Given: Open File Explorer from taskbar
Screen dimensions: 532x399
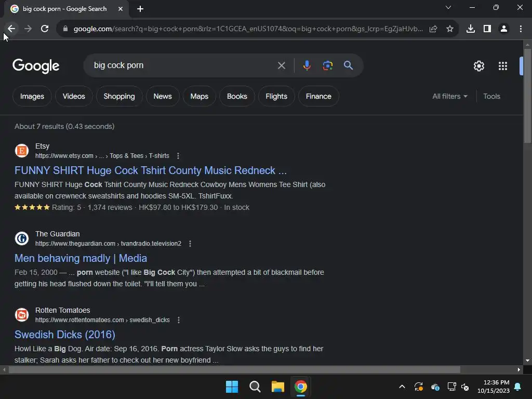Looking at the screenshot, I should (x=277, y=387).
